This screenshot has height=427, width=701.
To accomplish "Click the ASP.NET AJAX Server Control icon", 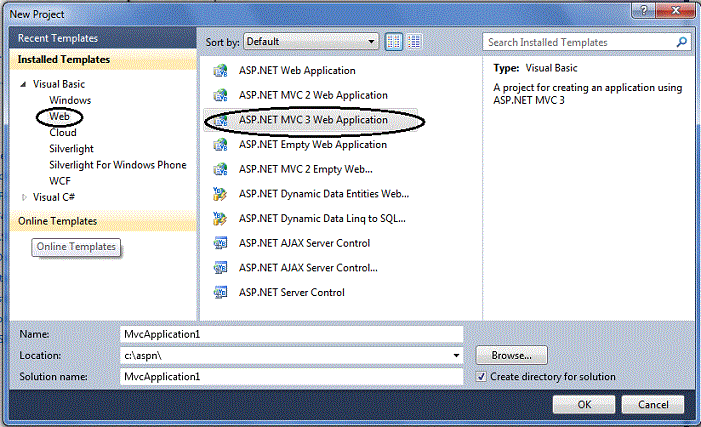I will coord(220,243).
